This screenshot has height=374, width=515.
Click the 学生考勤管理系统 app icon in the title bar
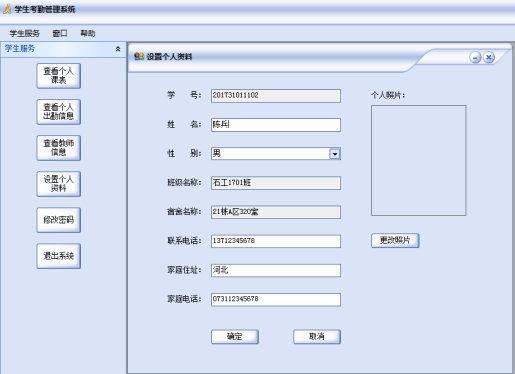(x=7, y=9)
